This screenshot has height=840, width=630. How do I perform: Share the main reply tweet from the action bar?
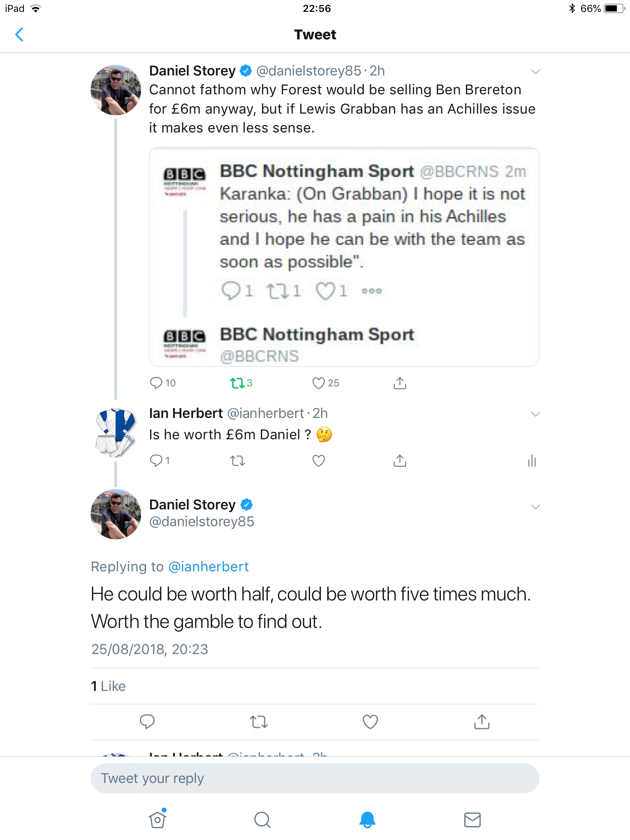tap(482, 722)
